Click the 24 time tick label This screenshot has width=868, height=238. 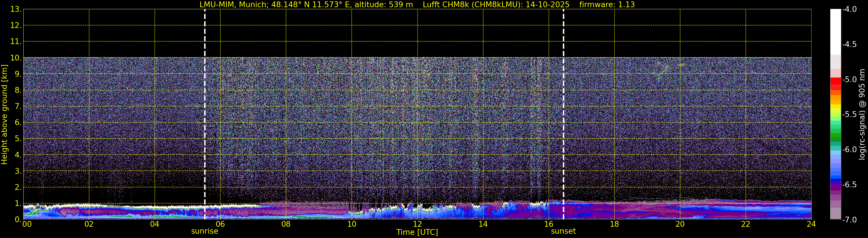click(x=811, y=224)
